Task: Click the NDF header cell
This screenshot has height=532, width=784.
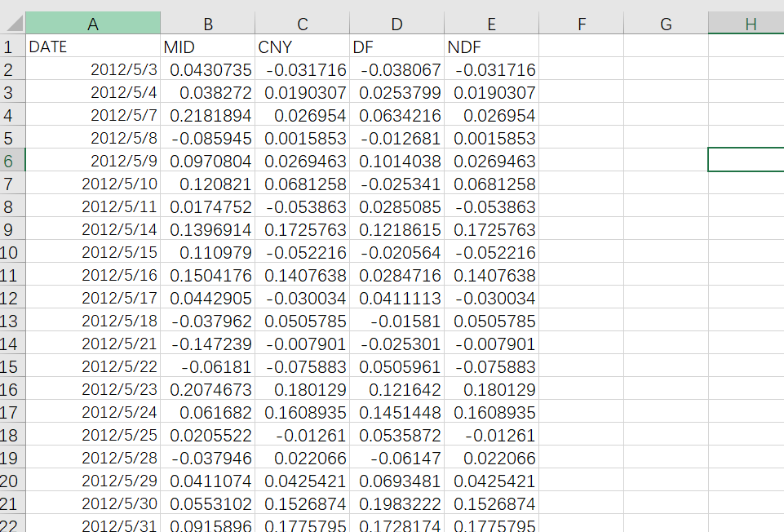Action: (491, 46)
